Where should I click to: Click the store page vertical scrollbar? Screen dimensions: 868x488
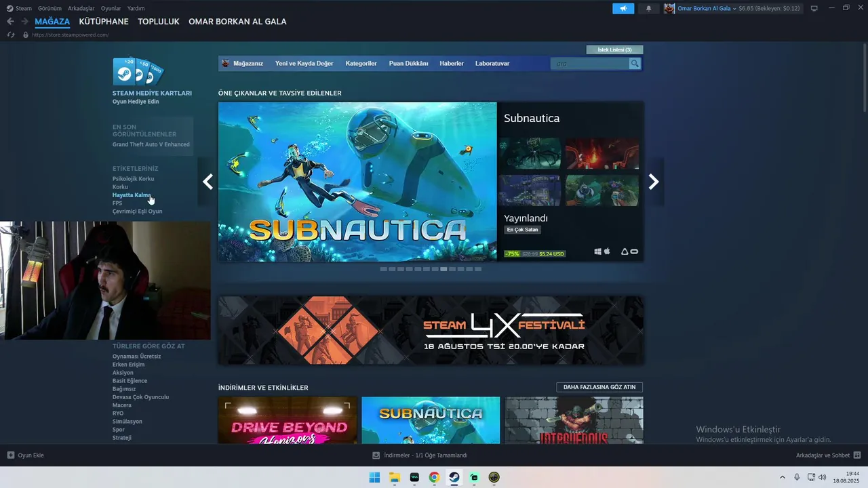[x=864, y=78]
